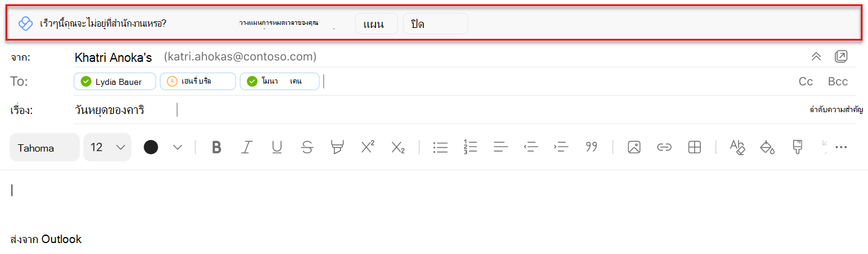Click the format painter icon
The width and height of the screenshot is (868, 254).
coord(798,147)
